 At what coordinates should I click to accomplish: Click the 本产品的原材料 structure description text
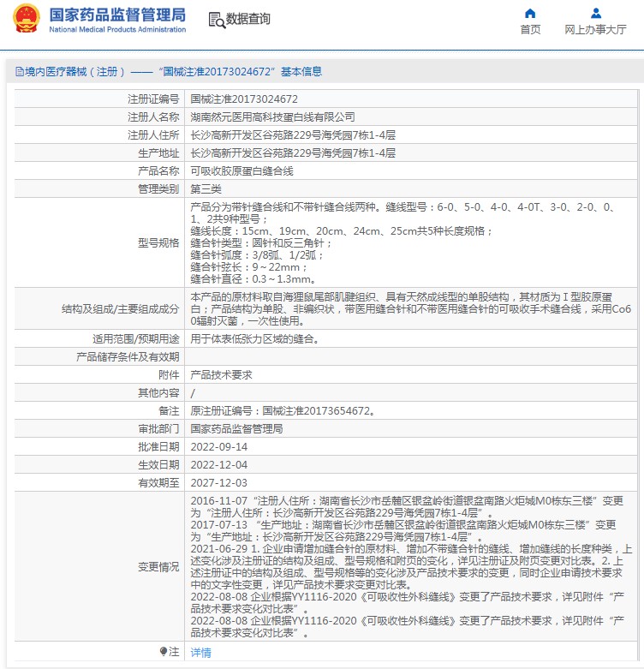click(410, 308)
